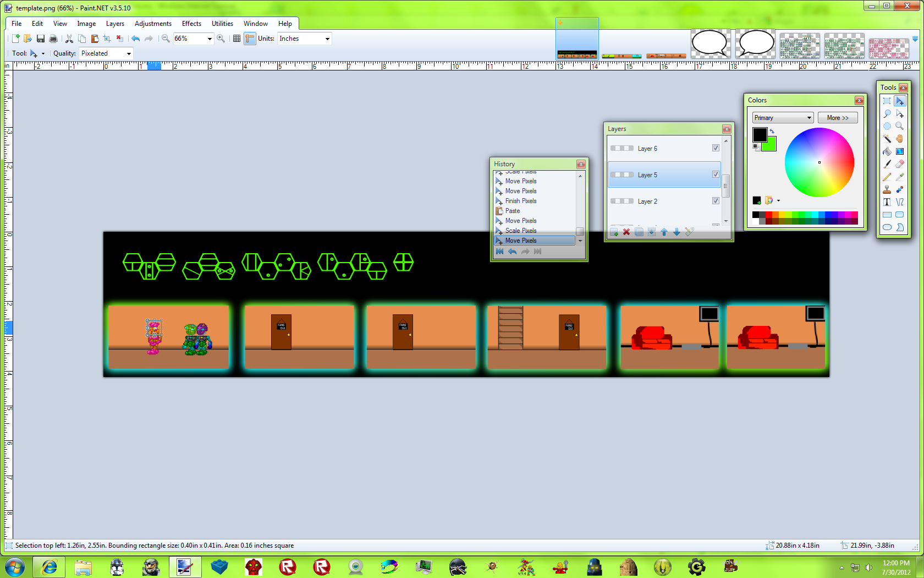This screenshot has height=578, width=924.
Task: Toggle visibility of Layer 5
Action: tap(716, 175)
